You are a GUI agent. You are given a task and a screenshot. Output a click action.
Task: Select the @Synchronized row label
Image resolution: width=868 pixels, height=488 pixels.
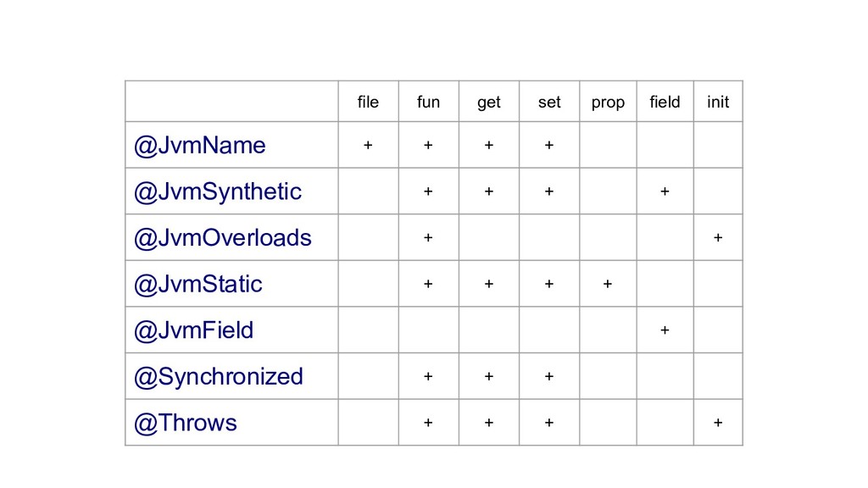pos(218,376)
